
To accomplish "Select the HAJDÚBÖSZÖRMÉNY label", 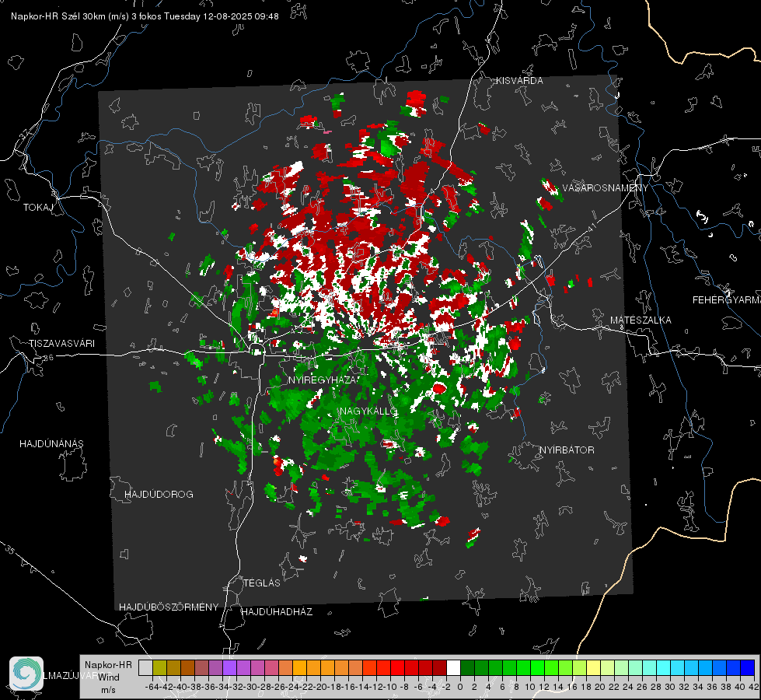I will (x=169, y=607).
